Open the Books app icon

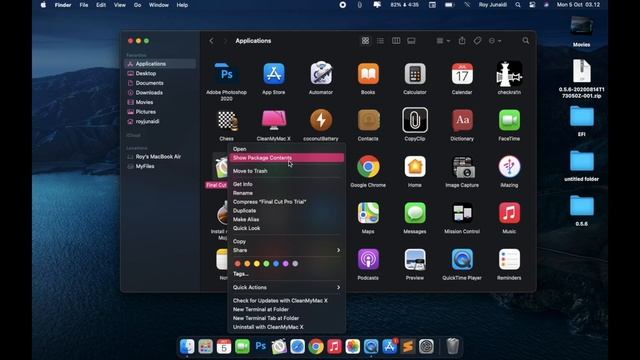pyautogui.click(x=368, y=74)
